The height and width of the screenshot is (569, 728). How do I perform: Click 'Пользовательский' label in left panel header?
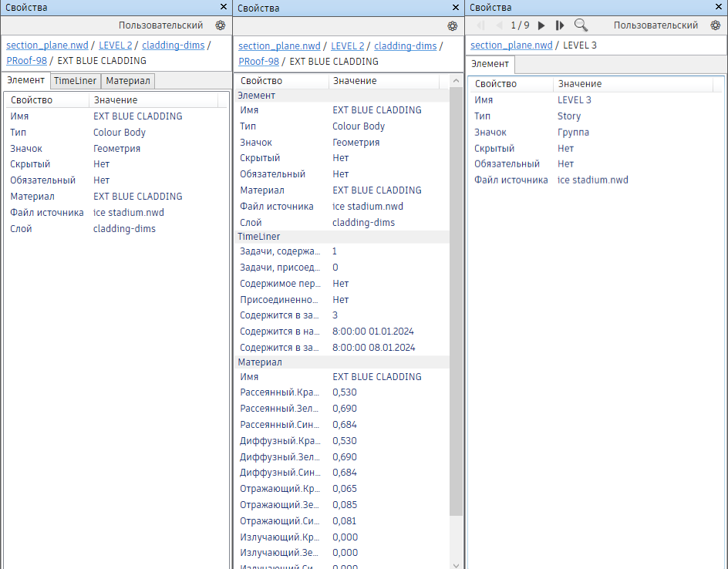click(x=160, y=25)
